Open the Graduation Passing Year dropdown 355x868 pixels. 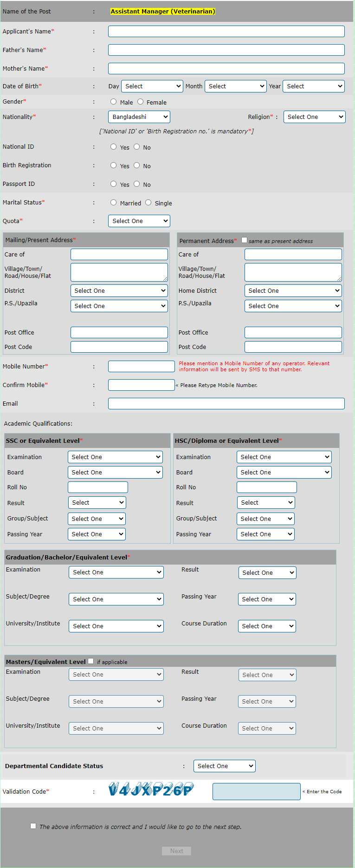click(x=267, y=599)
